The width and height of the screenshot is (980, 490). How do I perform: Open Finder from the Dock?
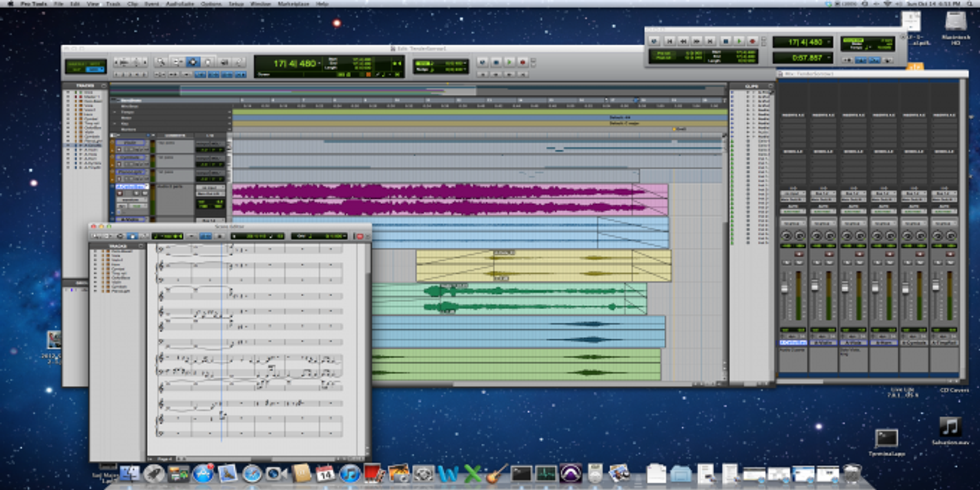pos(130,473)
